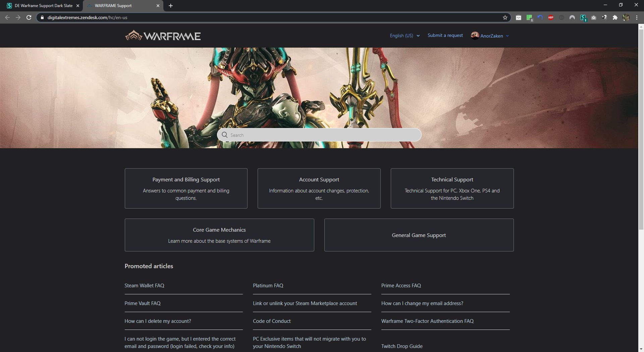Click inside the Search input field
The height and width of the screenshot is (352, 644).
[x=319, y=135]
